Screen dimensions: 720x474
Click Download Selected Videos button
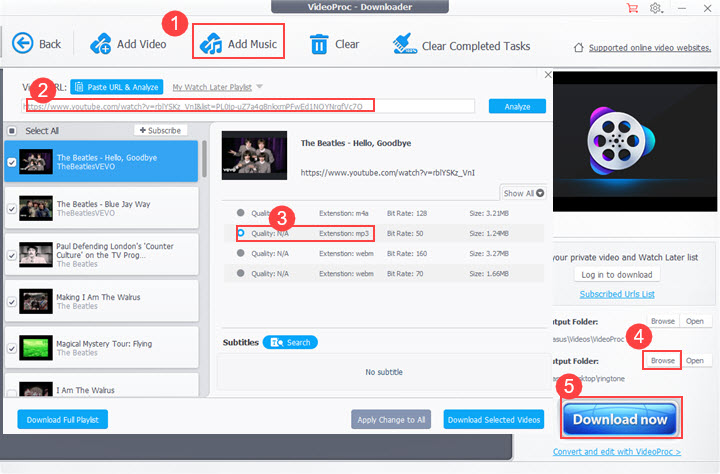point(494,419)
